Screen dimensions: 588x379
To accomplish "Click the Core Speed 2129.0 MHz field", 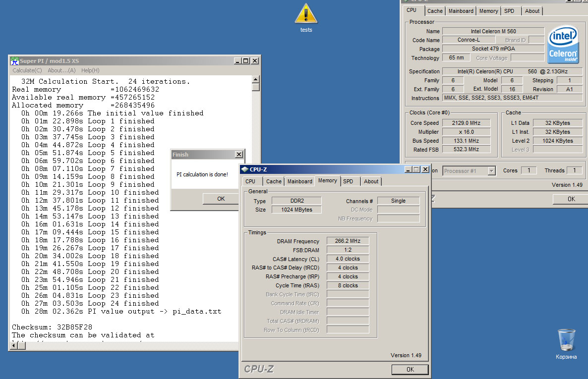I will pyautogui.click(x=466, y=123).
